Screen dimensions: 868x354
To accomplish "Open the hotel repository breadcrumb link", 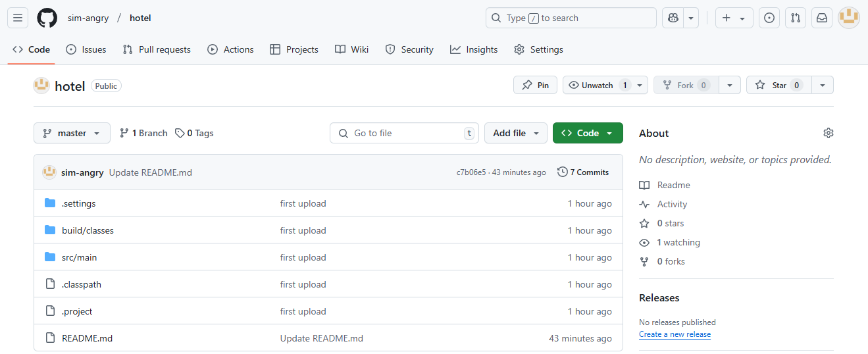I will [140, 18].
